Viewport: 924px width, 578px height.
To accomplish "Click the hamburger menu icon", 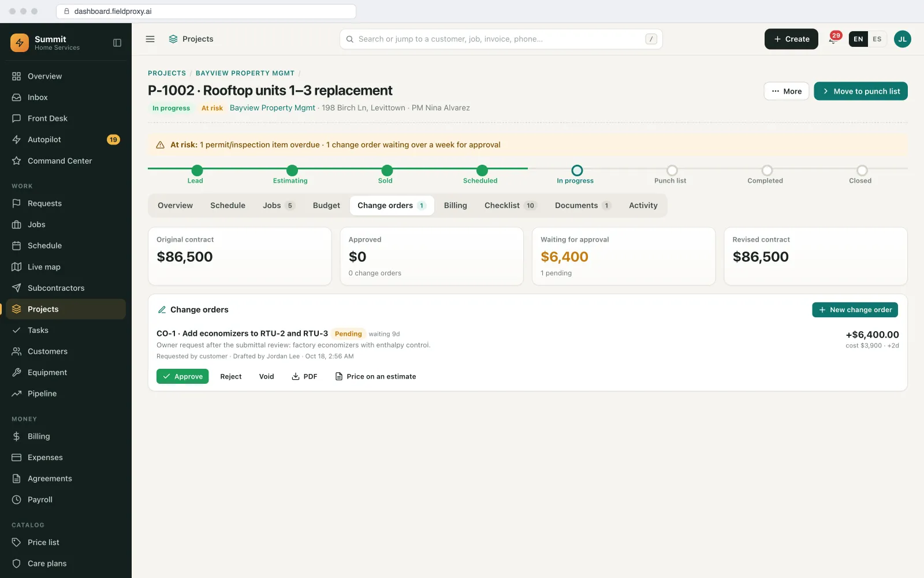I will point(150,39).
